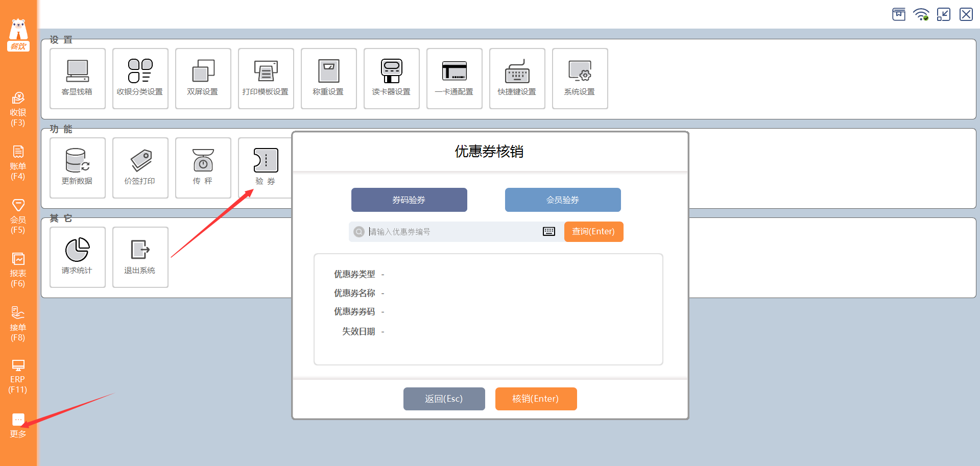Open 系统设置 tile
980x466 pixels.
(x=580, y=79)
